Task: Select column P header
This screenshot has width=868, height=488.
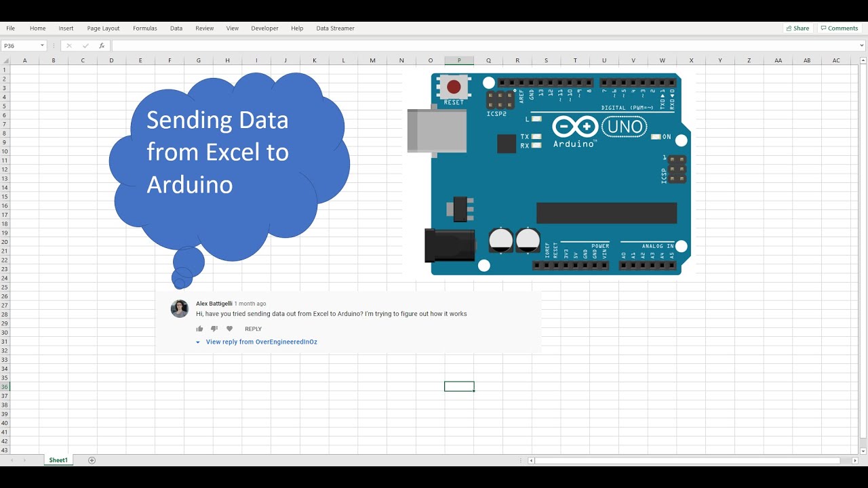Action: pos(459,60)
